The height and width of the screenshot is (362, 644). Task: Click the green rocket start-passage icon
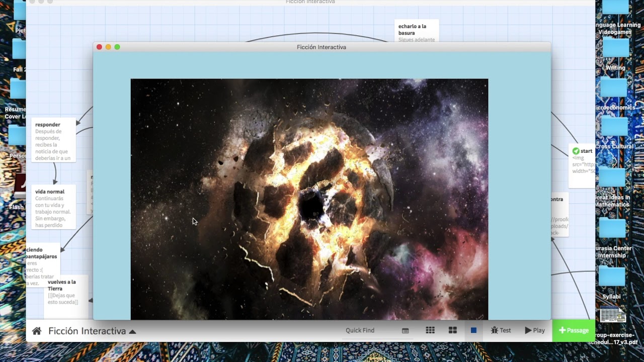click(x=576, y=151)
